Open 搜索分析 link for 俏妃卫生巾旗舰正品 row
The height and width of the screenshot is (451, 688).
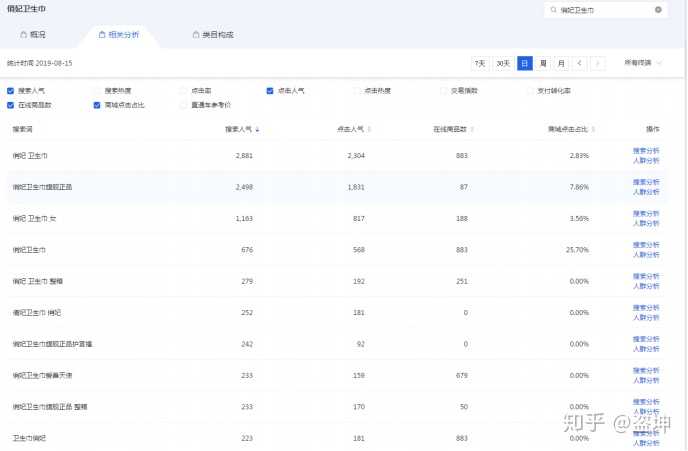[645, 182]
